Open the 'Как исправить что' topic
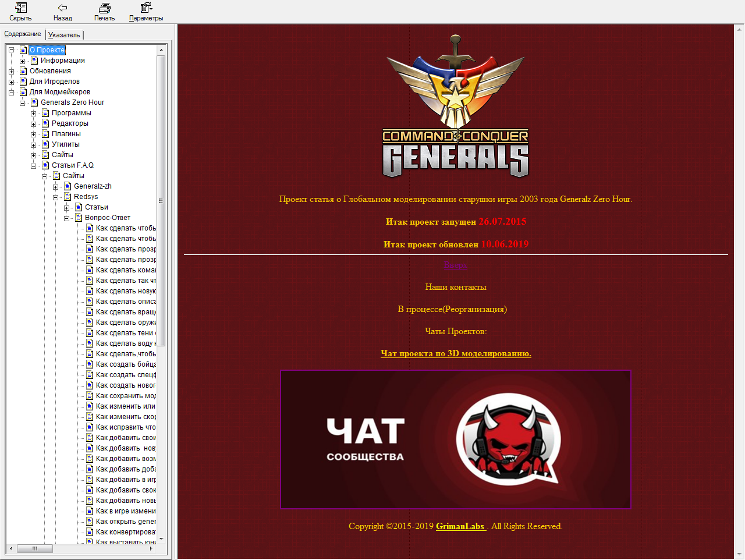Viewport: 745px width, 560px height. [x=126, y=427]
